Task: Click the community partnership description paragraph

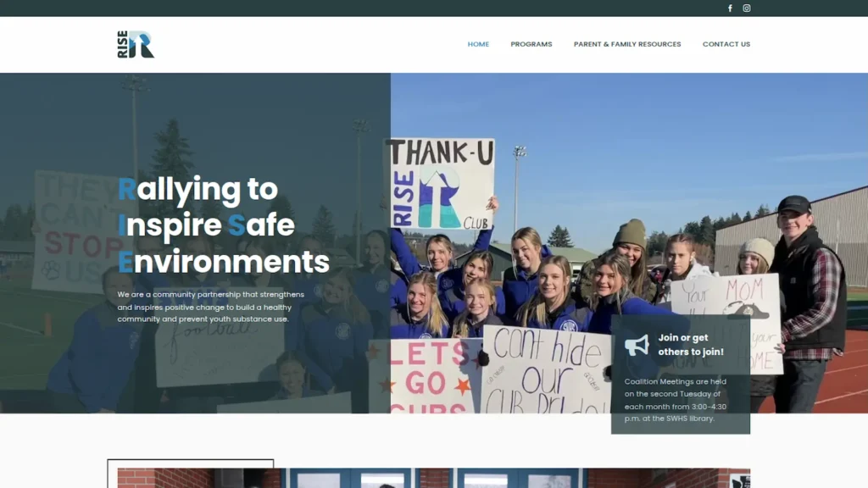Action: 210,307
